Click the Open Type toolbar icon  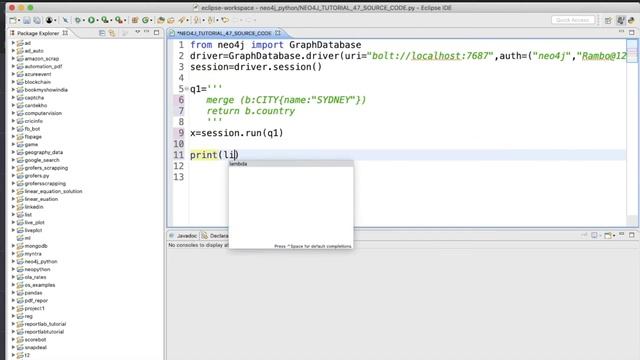point(161,20)
